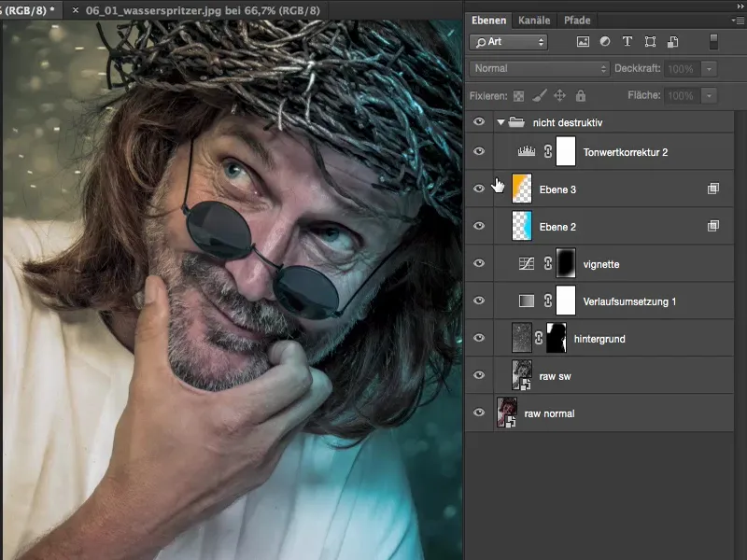
Task: Click link icon on Verlaufsumsetzung 1 layer
Action: 548,301
